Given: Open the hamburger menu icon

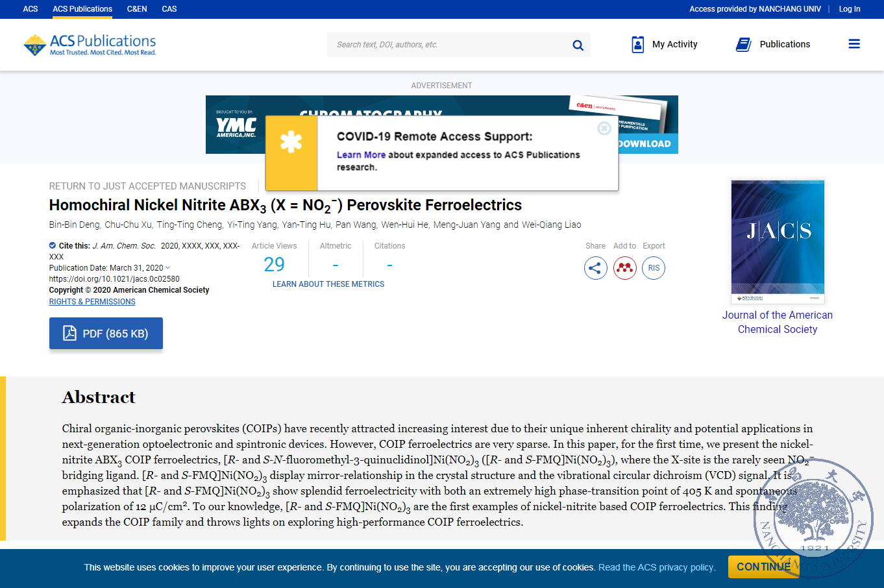Looking at the screenshot, I should point(854,44).
